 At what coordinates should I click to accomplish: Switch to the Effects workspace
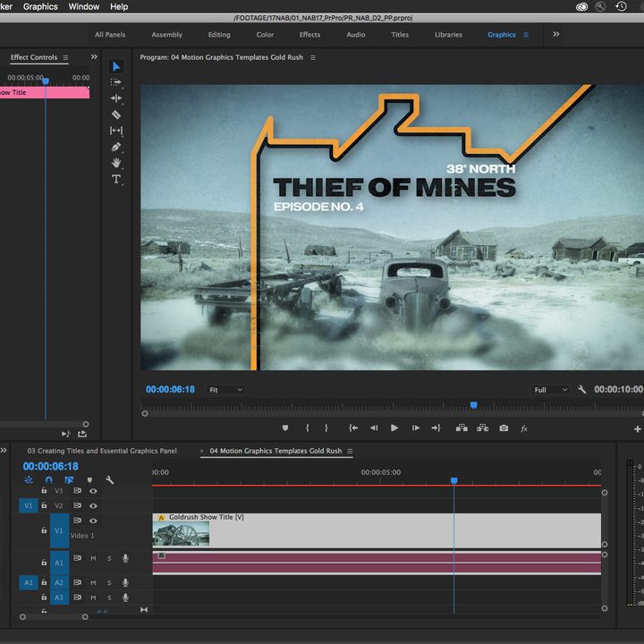coord(309,35)
